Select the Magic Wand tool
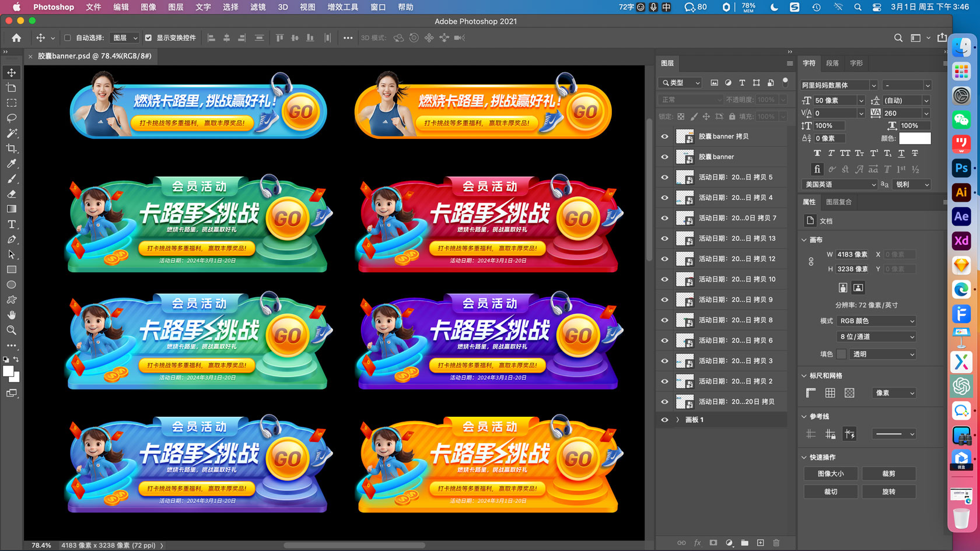980x551 pixels. [11, 133]
